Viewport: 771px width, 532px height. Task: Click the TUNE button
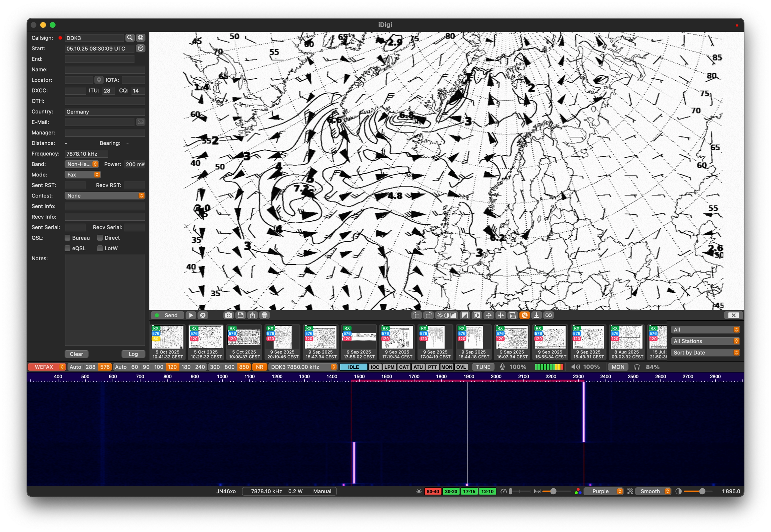pos(483,367)
